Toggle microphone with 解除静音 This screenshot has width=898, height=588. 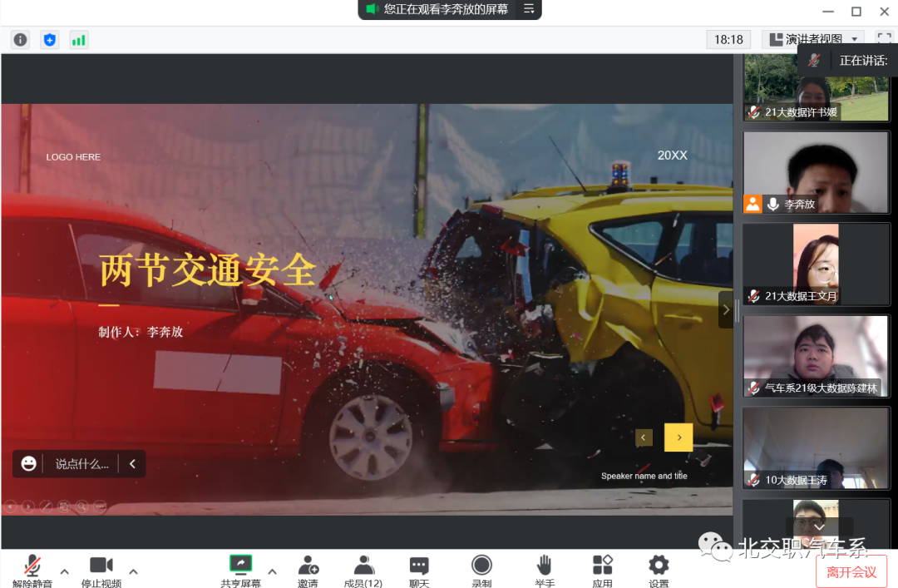(x=32, y=571)
